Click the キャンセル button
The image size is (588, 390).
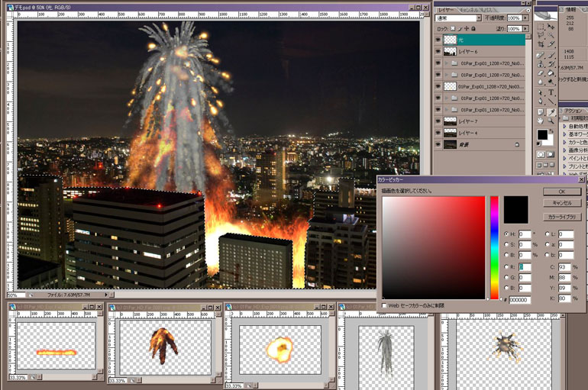click(562, 203)
